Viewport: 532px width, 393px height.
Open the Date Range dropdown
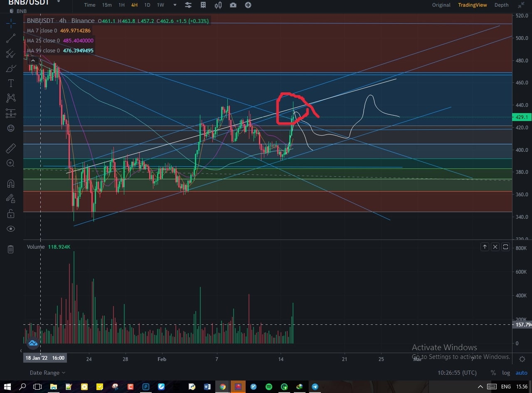pyautogui.click(x=47, y=373)
